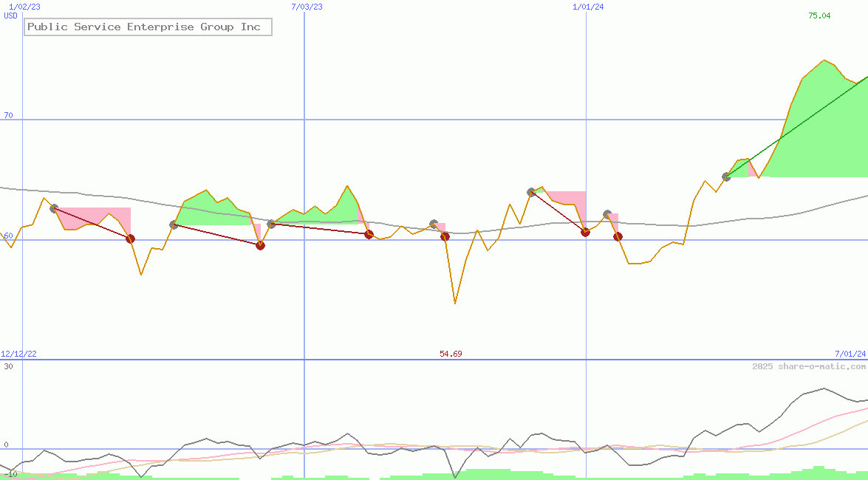Click the 60 price axis label
This screenshot has height=480, width=868.
click(8, 236)
